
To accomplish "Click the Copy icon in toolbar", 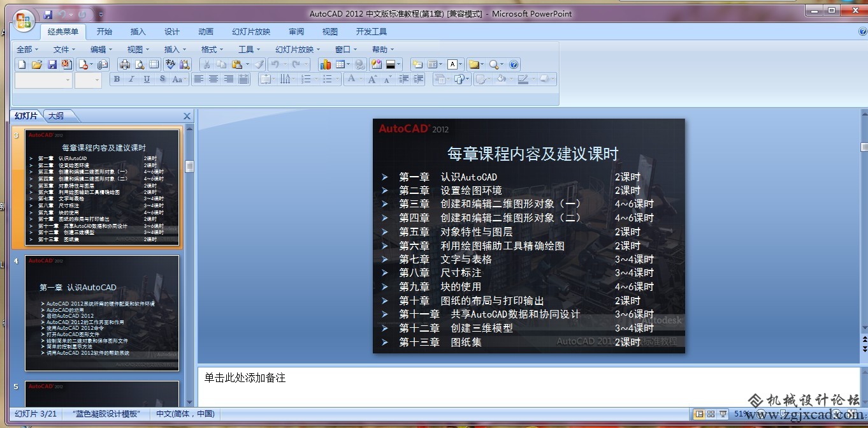I will (x=221, y=64).
